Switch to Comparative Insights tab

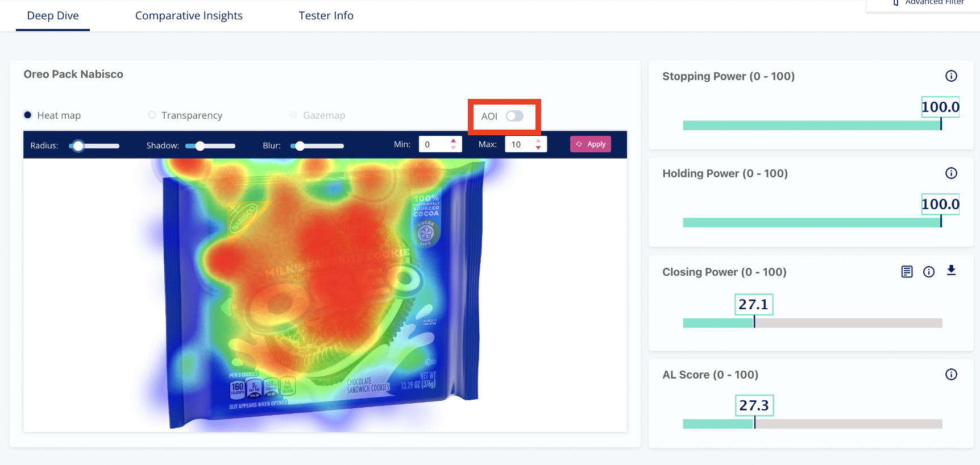[x=189, y=16]
